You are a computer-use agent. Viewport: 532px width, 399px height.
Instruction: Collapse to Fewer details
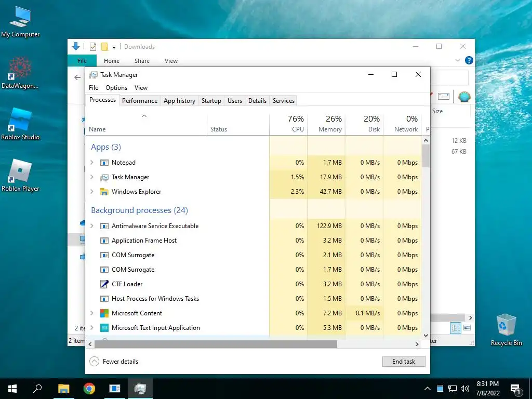click(114, 362)
